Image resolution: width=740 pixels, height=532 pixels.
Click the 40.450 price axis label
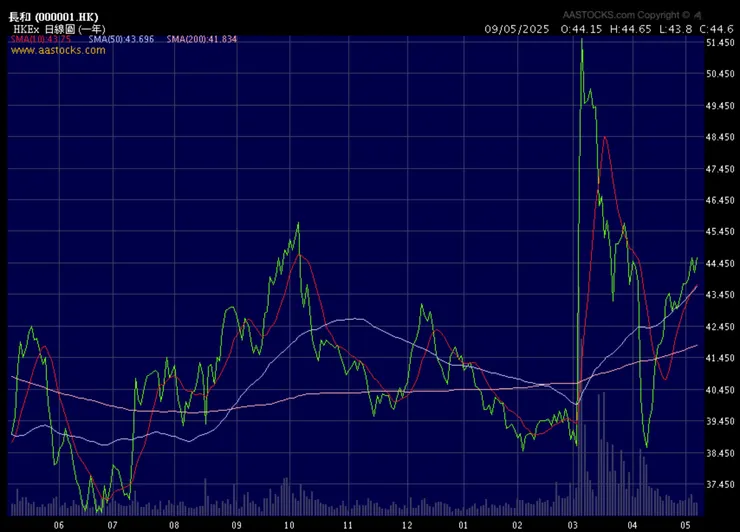[x=720, y=390]
